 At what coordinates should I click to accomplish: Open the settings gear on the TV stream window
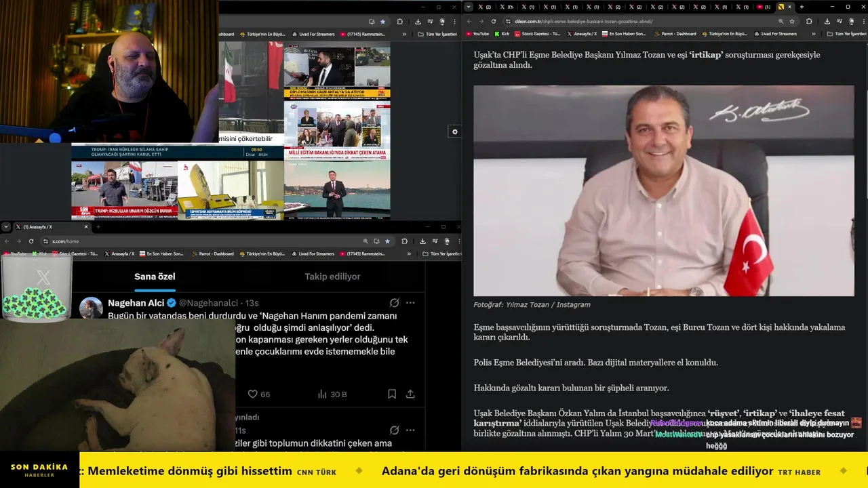click(455, 131)
